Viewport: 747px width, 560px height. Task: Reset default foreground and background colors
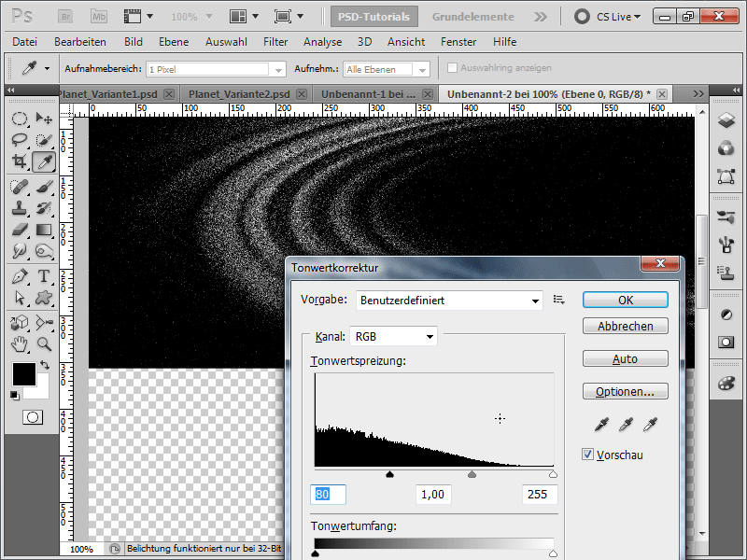click(x=15, y=395)
